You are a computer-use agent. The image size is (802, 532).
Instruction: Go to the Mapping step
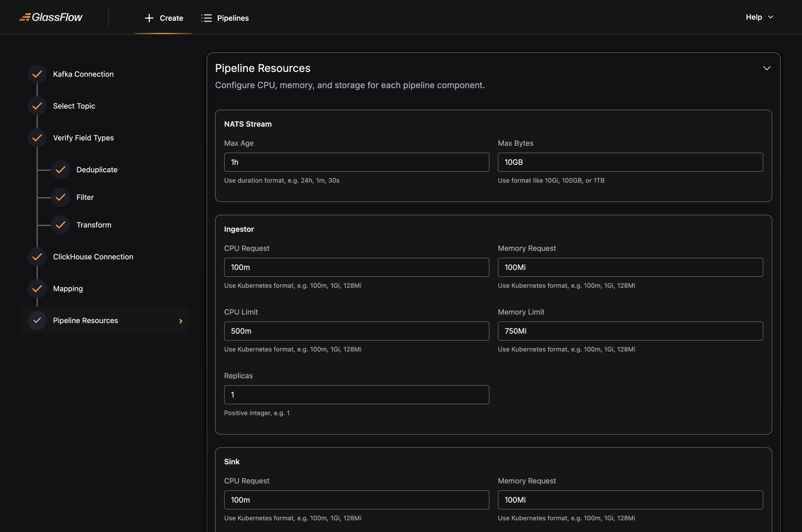(x=68, y=288)
